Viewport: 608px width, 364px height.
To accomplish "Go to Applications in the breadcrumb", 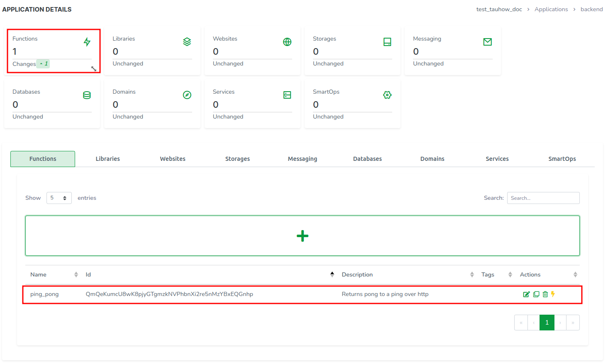I will [551, 9].
